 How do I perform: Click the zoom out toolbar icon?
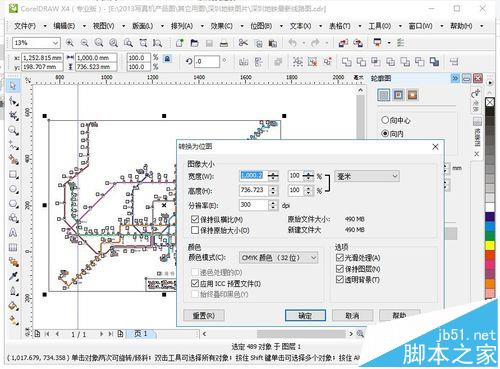coord(84,43)
